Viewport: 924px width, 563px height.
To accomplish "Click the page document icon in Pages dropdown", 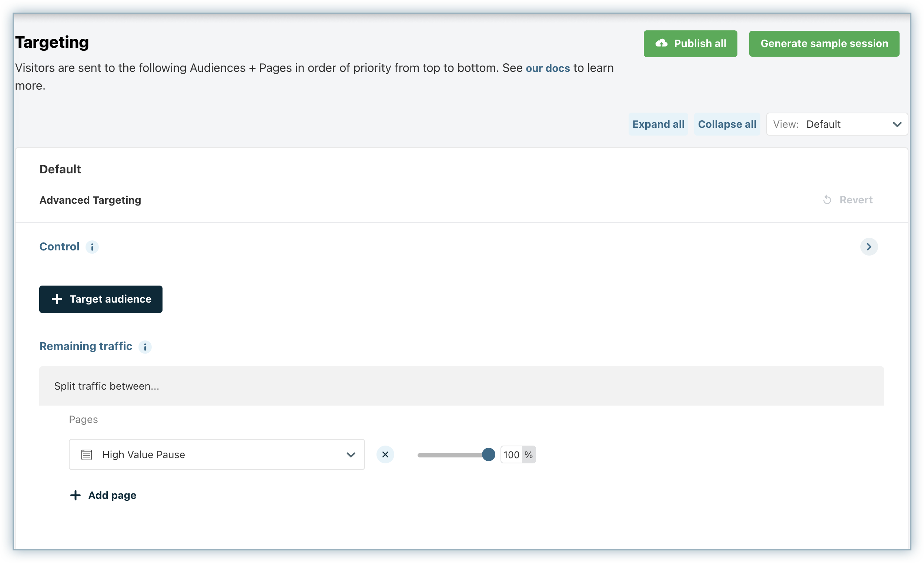I will pyautogui.click(x=87, y=454).
